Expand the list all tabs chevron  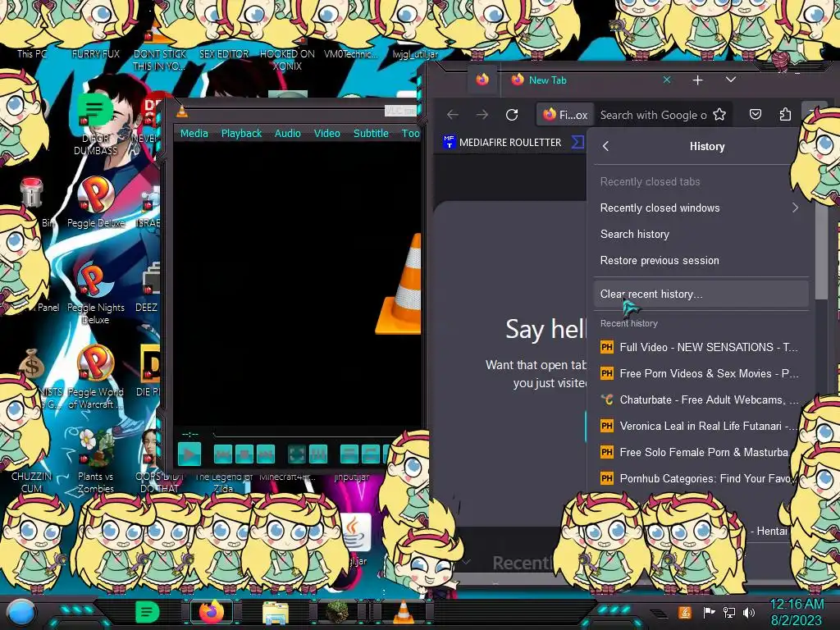point(731,80)
